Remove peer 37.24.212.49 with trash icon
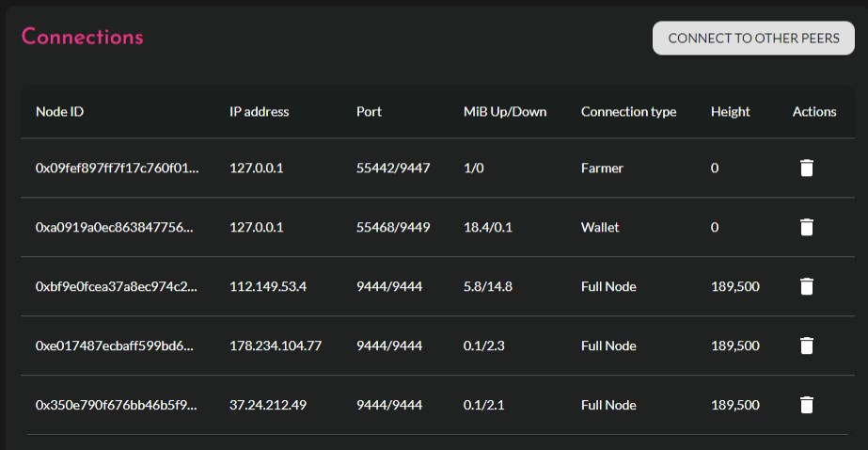 coord(807,405)
